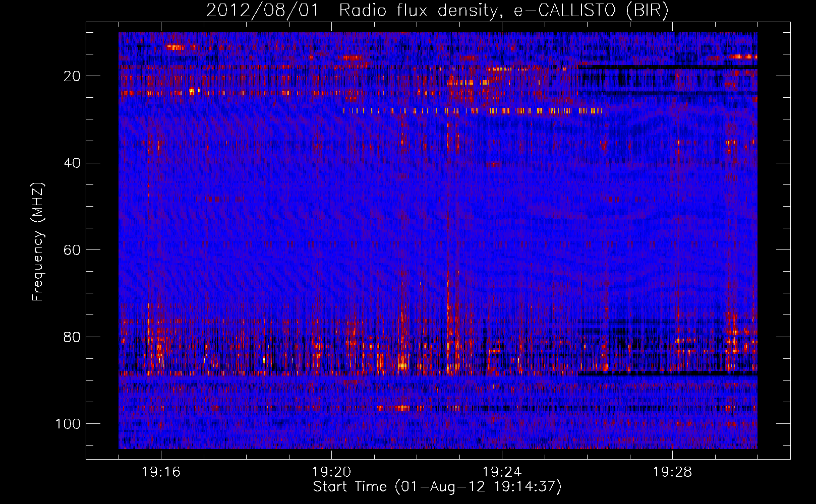Viewport: 816px width, 504px height.
Task: Click the time tick label '19:24'
Action: pyautogui.click(x=502, y=472)
